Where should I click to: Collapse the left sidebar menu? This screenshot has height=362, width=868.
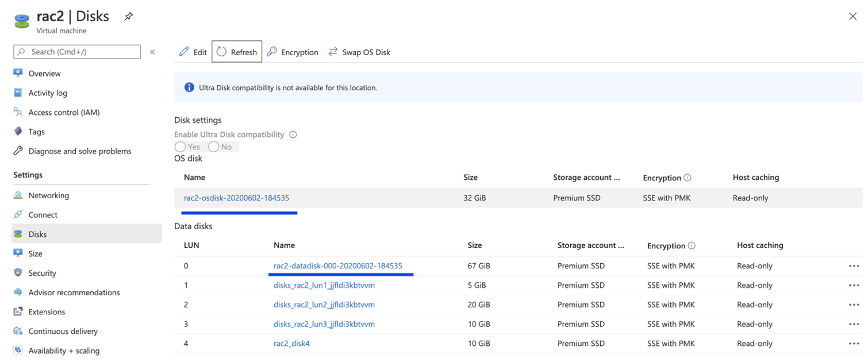click(x=152, y=52)
